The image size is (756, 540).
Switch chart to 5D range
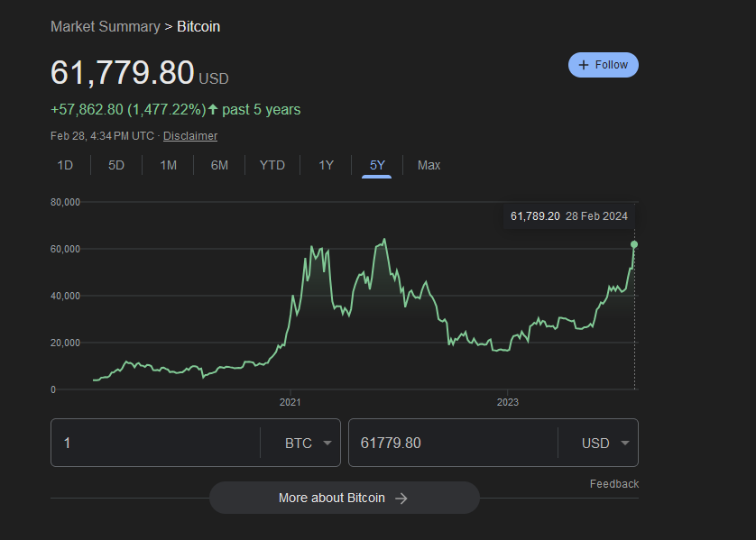tap(116, 165)
